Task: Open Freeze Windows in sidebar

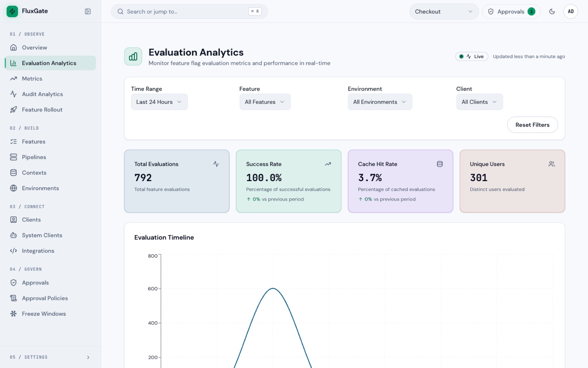Action: [50, 314]
